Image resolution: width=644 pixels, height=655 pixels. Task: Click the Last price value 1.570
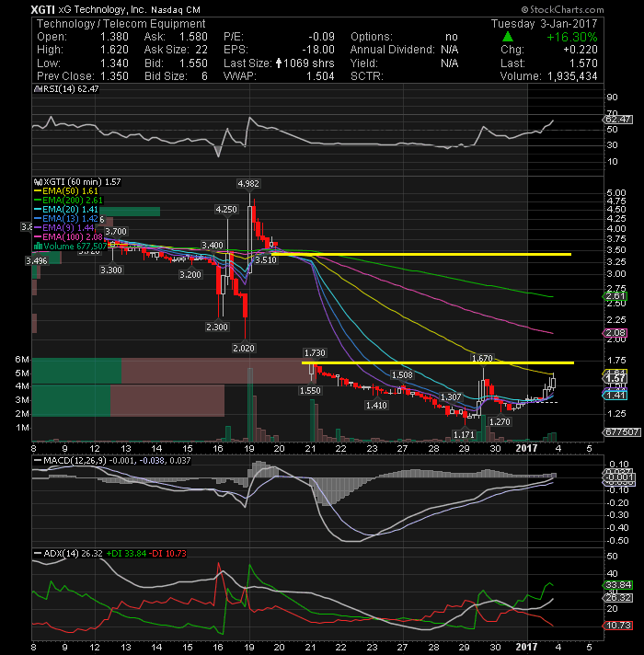(x=583, y=63)
